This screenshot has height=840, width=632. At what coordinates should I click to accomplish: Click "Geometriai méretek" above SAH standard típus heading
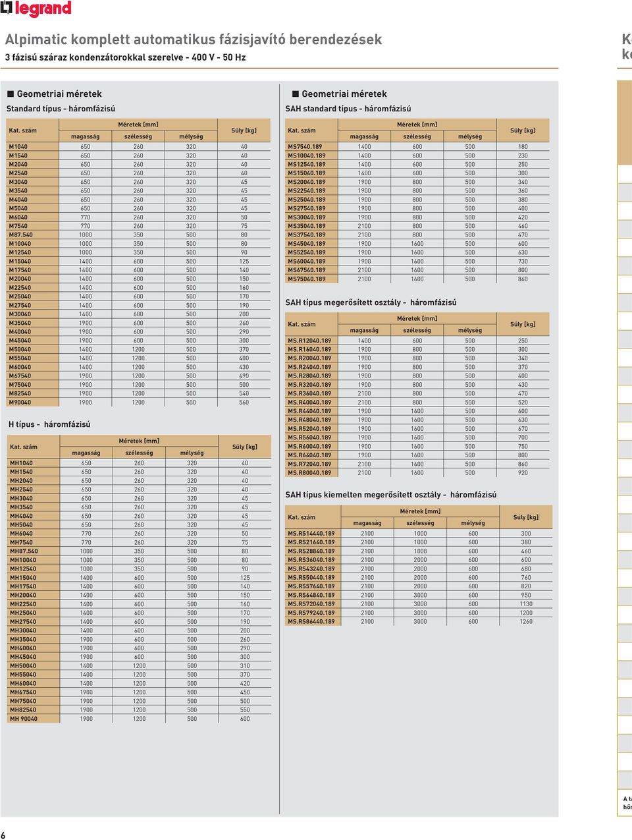(344, 94)
